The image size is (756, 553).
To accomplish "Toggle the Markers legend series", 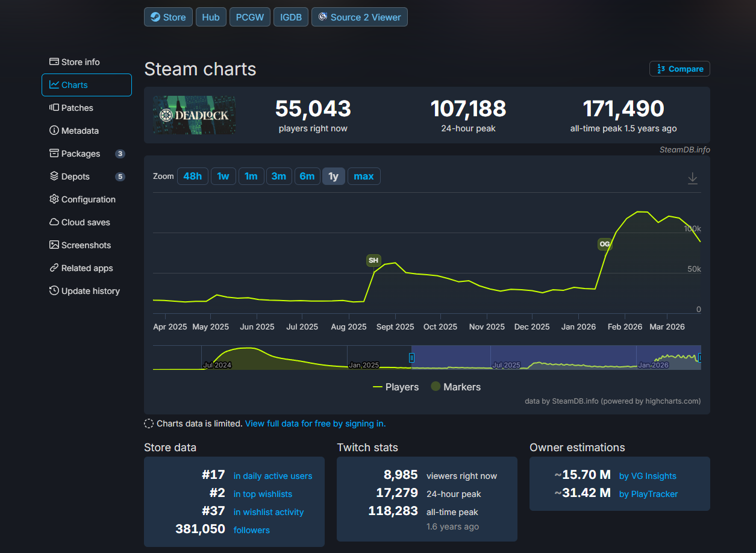I will [456, 387].
